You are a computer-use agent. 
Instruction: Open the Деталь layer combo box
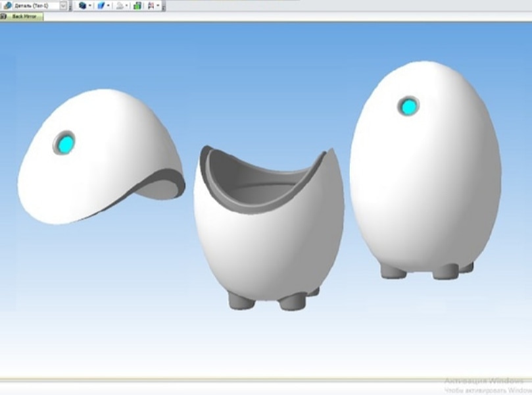tap(39, 5)
